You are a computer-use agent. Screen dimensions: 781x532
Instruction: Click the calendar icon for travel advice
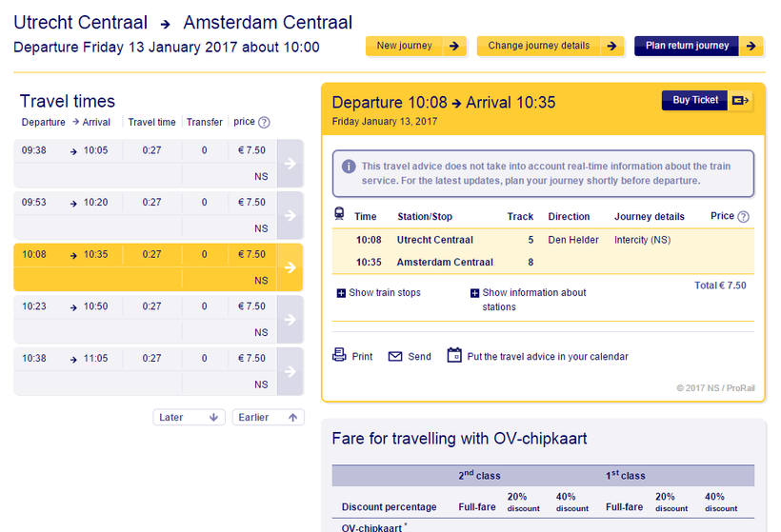pyautogui.click(x=454, y=355)
